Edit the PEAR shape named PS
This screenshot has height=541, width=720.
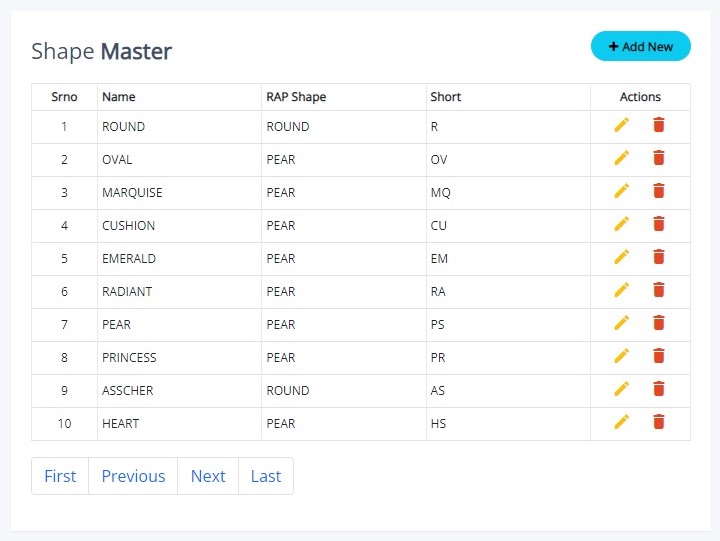622,323
